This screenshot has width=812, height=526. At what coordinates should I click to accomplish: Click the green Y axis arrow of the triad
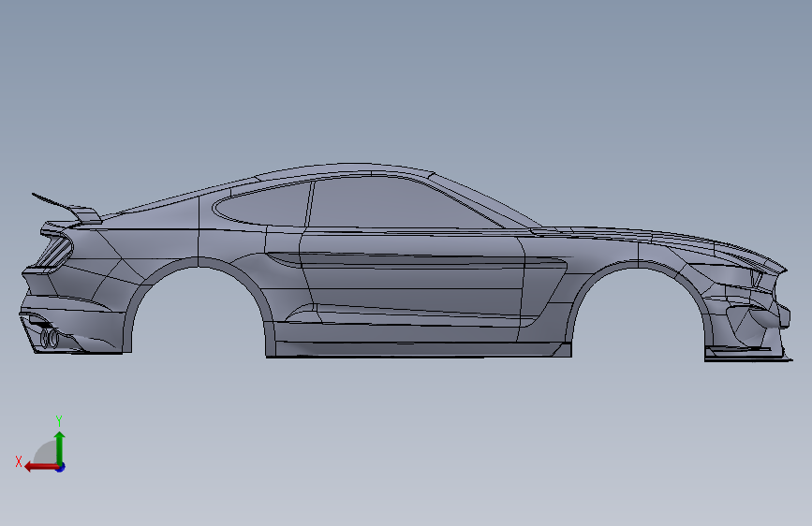point(60,447)
